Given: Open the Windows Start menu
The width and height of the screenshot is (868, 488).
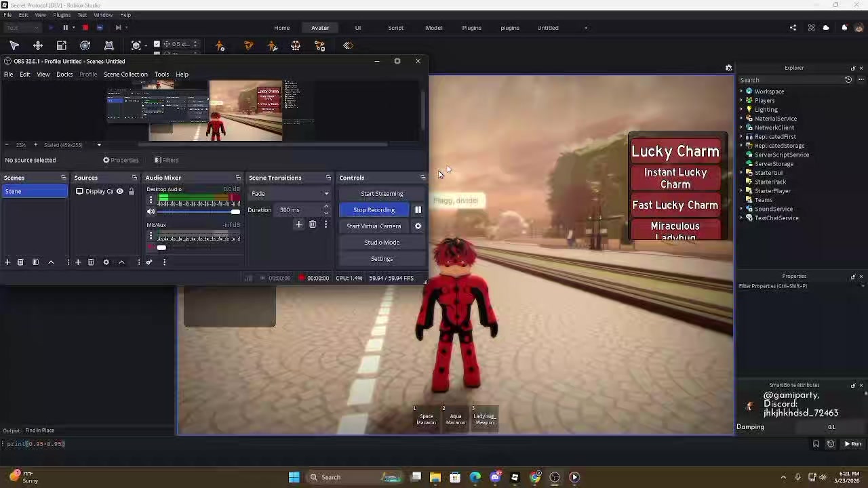Looking at the screenshot, I should click(294, 477).
